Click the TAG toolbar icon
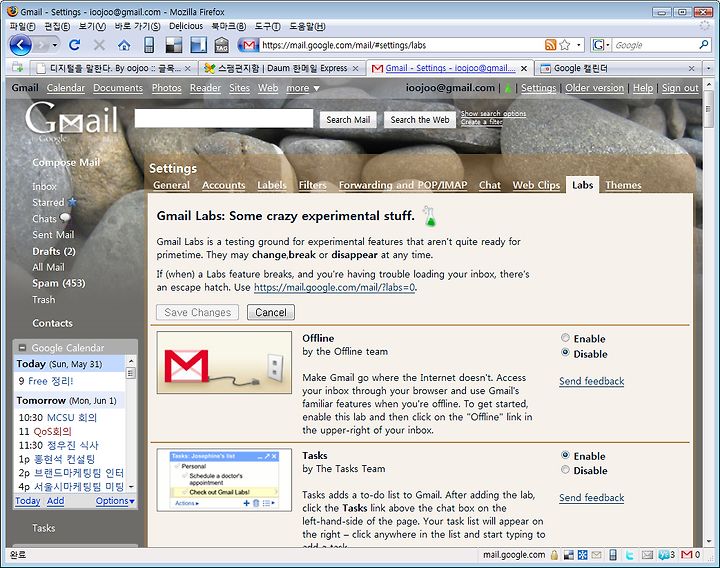 tap(222, 45)
